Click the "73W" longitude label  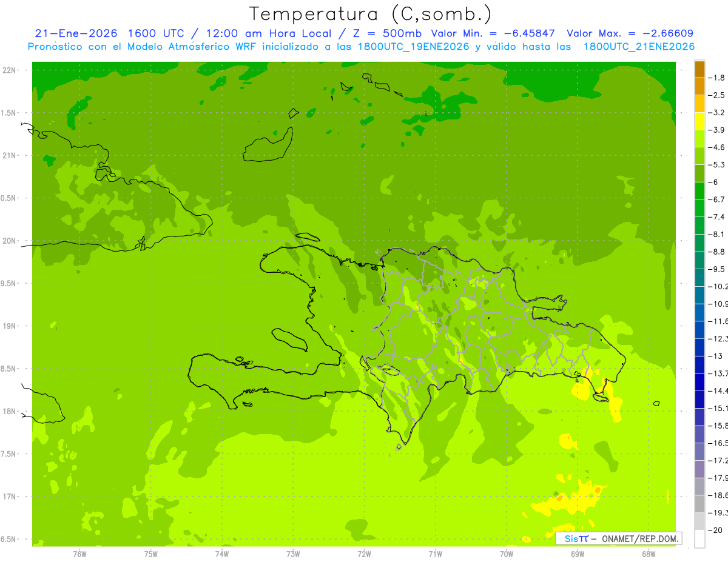pos(293,554)
